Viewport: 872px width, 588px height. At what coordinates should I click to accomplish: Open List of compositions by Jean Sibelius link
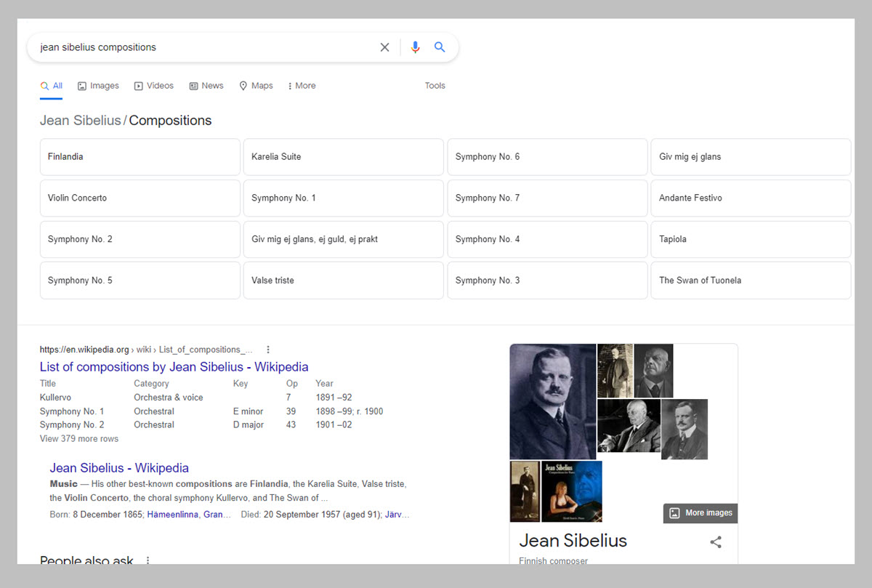pyautogui.click(x=174, y=367)
